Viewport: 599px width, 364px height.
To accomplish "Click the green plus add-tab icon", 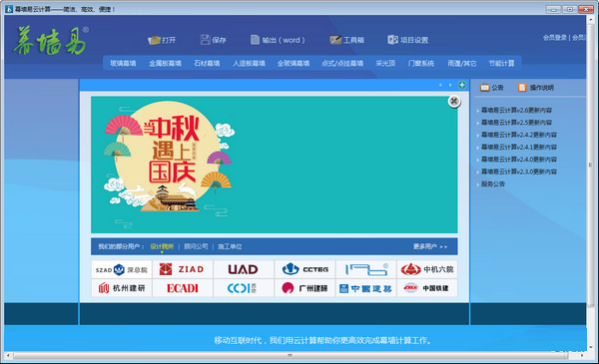I will 462,85.
